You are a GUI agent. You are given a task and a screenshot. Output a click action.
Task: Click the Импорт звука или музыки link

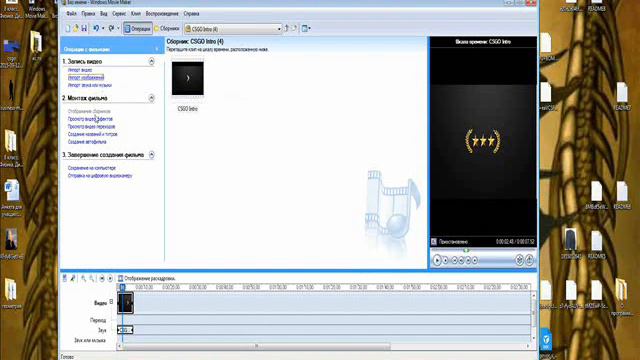pos(90,85)
